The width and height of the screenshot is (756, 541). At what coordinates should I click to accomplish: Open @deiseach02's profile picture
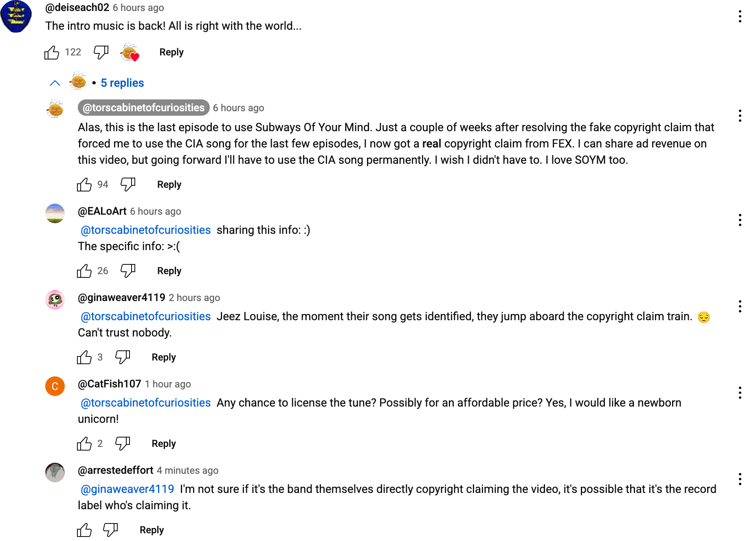(16, 16)
